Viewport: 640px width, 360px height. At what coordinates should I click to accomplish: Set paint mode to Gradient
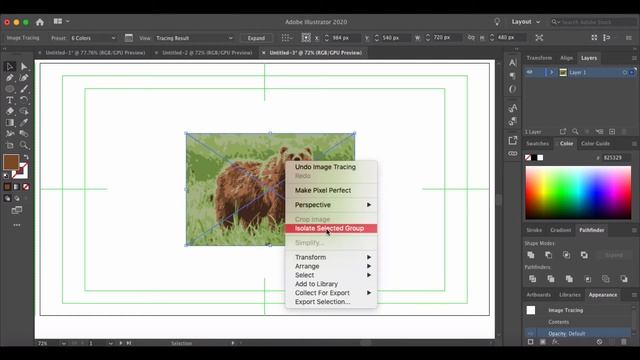(x=16, y=187)
